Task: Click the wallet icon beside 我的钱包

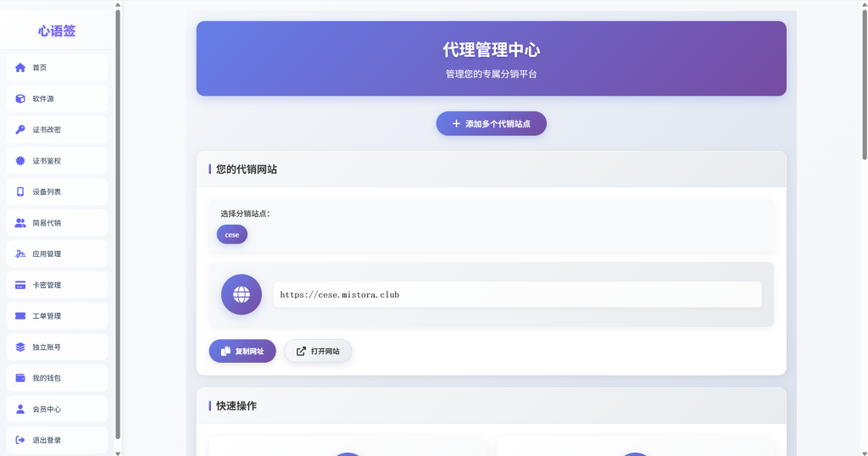Action: (20, 378)
